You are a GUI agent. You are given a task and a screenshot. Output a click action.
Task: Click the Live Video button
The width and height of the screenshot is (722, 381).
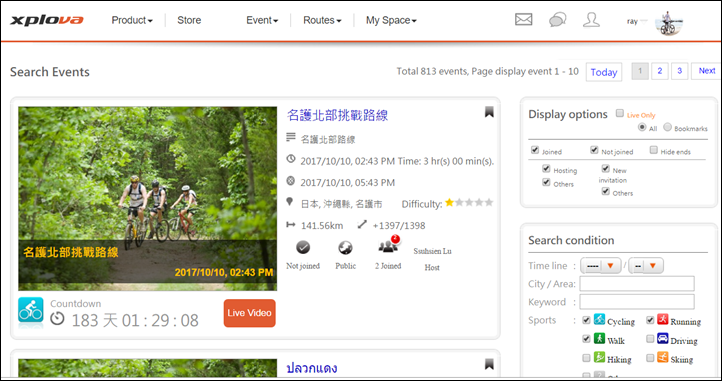[x=250, y=313]
